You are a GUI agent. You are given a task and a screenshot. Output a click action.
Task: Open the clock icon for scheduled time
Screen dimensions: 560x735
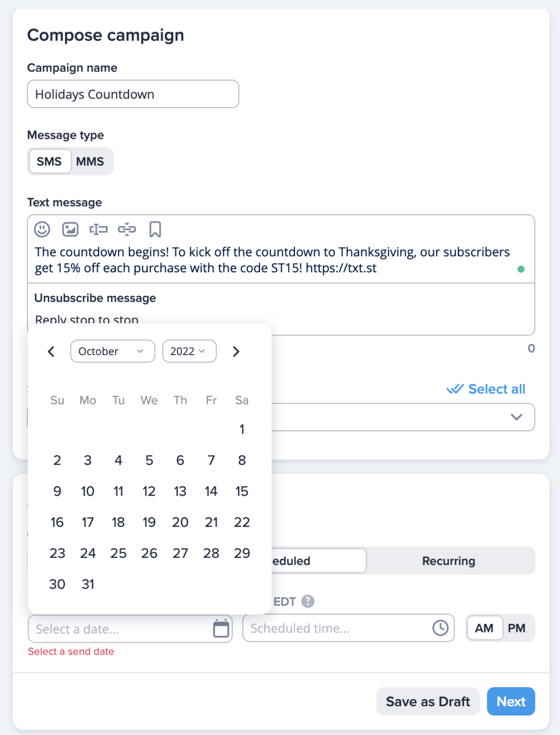[x=440, y=627]
